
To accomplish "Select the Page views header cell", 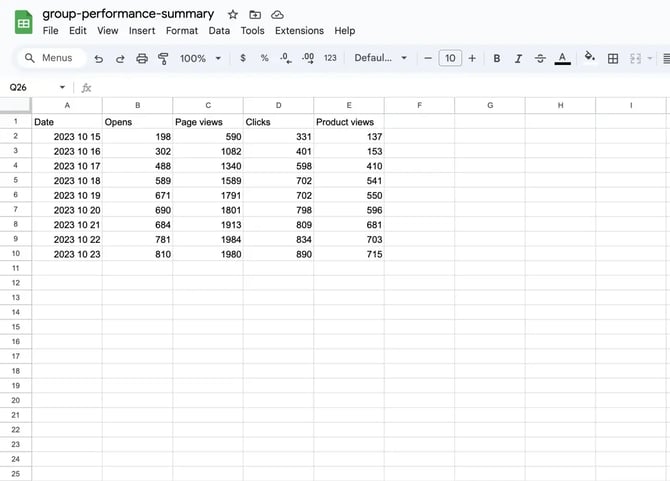I will click(208, 122).
